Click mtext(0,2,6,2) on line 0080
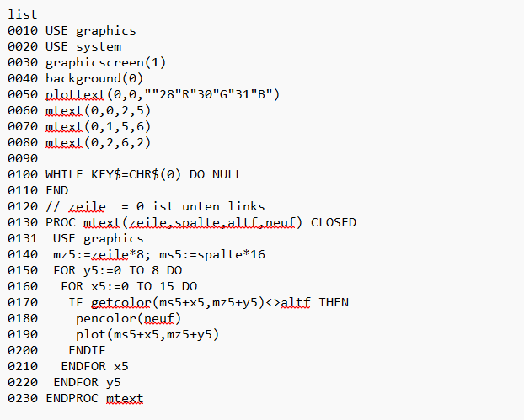 99,142
